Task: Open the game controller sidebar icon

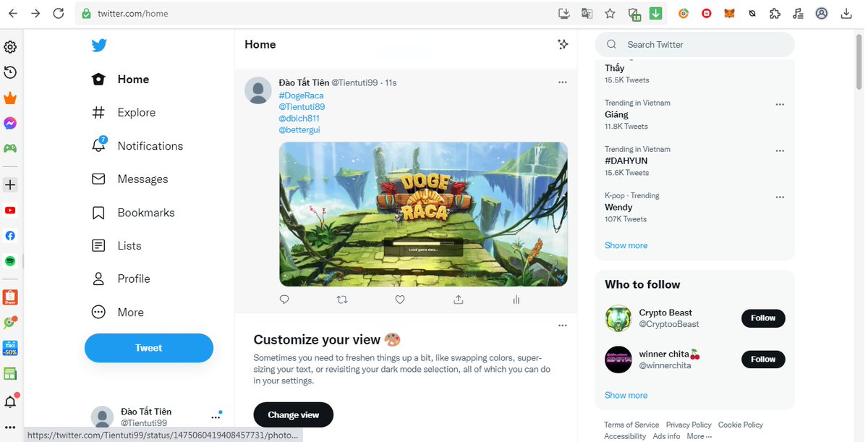Action: point(10,148)
